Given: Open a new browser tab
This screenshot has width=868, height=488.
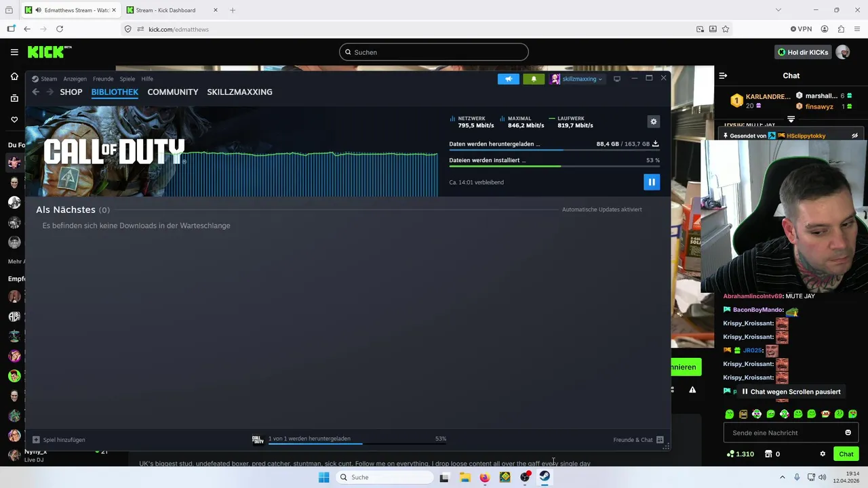Looking at the screenshot, I should point(233,10).
